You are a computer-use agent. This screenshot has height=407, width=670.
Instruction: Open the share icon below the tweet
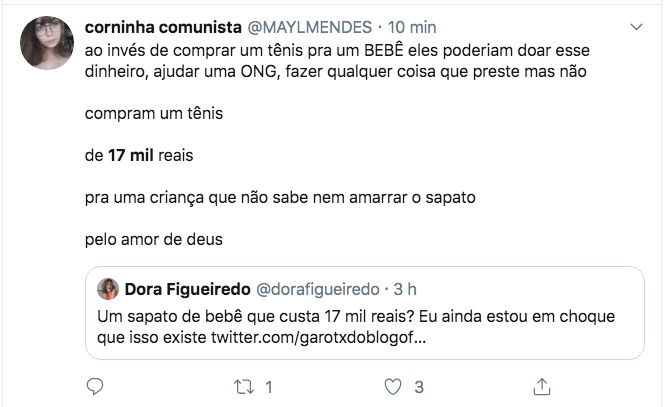(x=542, y=385)
